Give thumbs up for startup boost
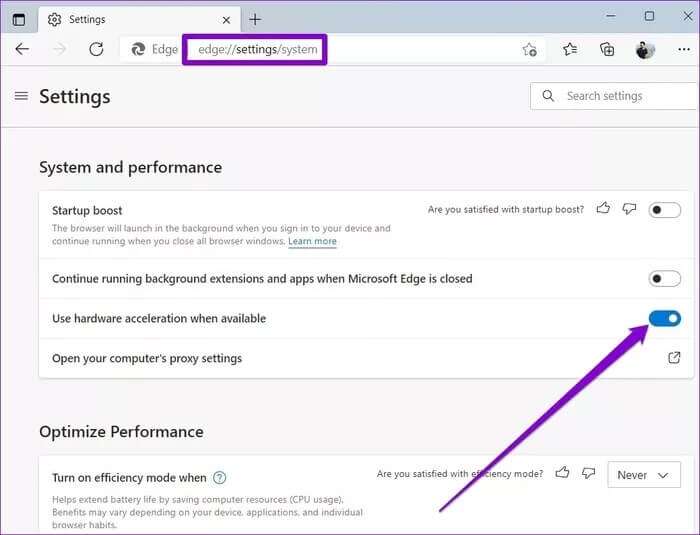The height and width of the screenshot is (535, 700). [603, 208]
